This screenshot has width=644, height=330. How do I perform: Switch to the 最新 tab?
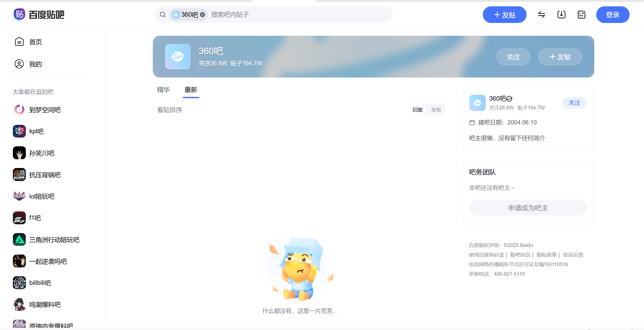[x=191, y=90]
